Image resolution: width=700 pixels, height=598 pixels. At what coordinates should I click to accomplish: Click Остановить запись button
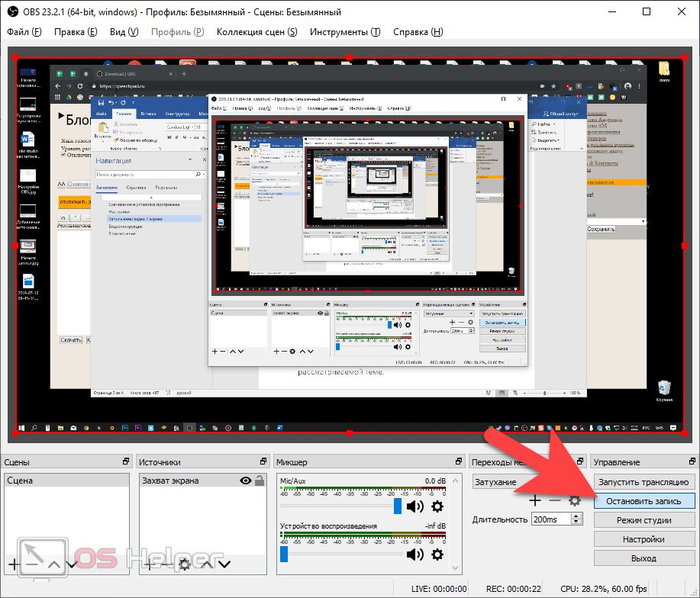644,501
